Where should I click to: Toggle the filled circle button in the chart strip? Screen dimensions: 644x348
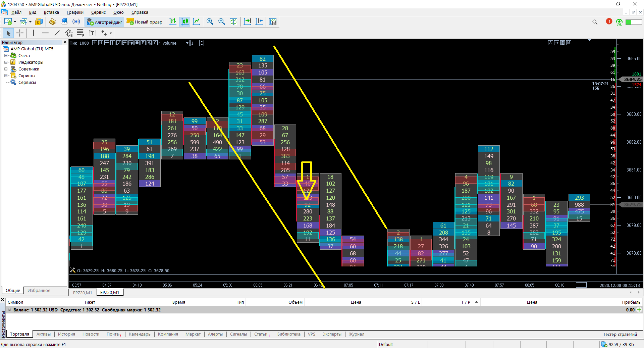(x=137, y=43)
